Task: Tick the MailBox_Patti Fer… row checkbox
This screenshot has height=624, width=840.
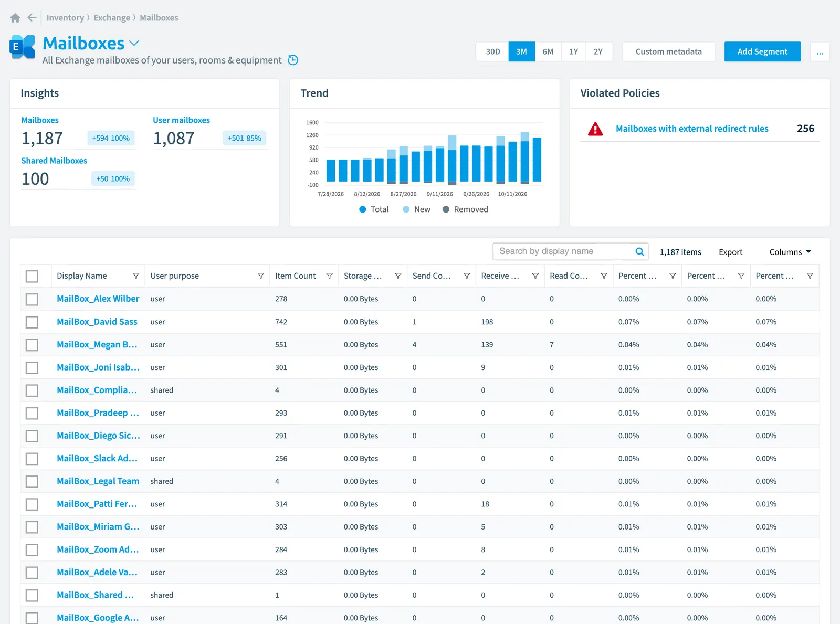Action: pyautogui.click(x=32, y=504)
